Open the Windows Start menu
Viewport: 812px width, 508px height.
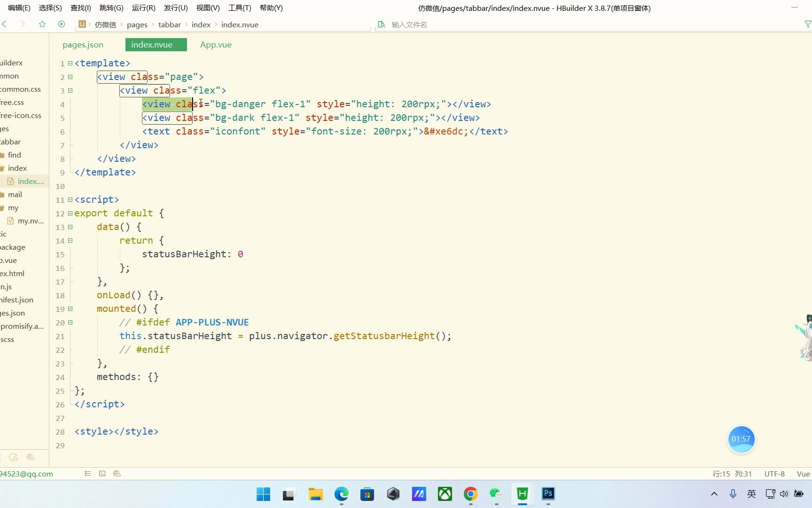[263, 494]
